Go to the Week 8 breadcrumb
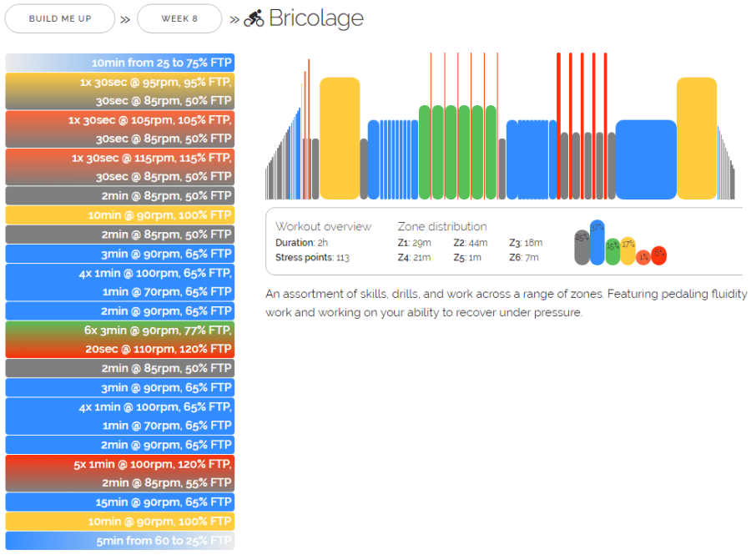This screenshot has height=560, width=751. click(x=179, y=18)
